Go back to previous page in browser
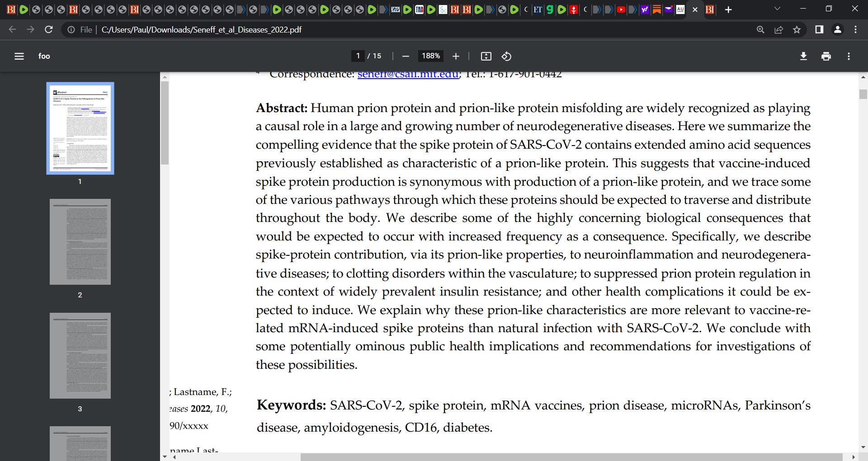Viewport: 868px width, 461px height. [12, 29]
